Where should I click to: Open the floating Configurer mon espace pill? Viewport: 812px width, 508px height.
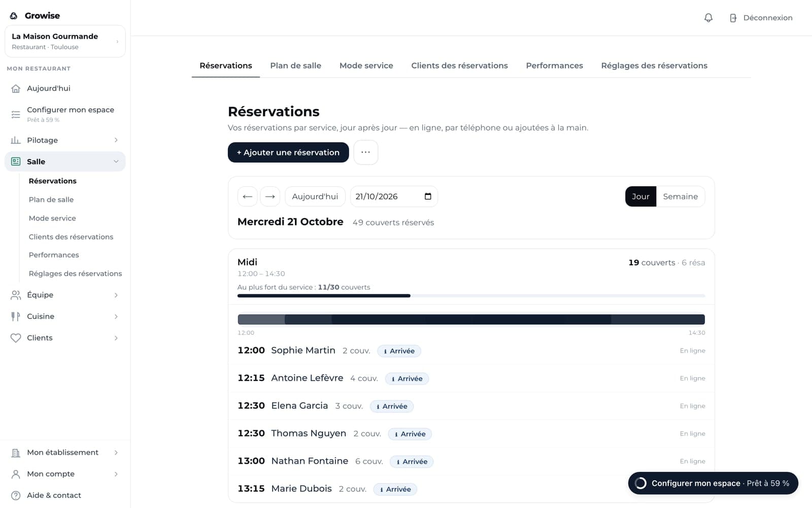coord(713,483)
